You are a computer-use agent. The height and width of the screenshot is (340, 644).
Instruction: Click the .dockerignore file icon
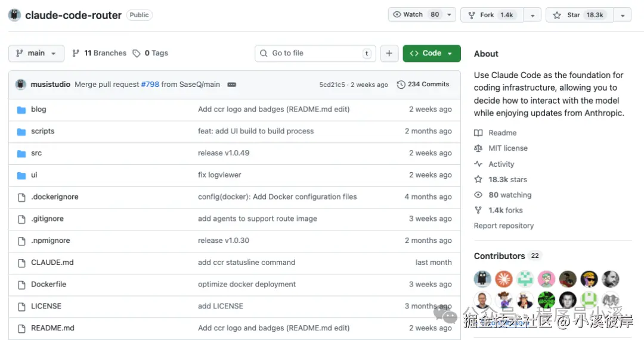pos(22,197)
